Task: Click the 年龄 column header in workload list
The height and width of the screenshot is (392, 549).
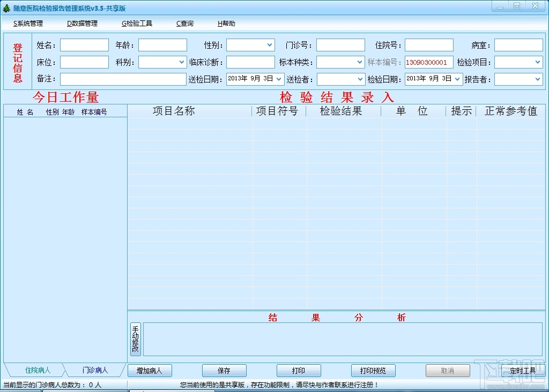Action: (68, 112)
